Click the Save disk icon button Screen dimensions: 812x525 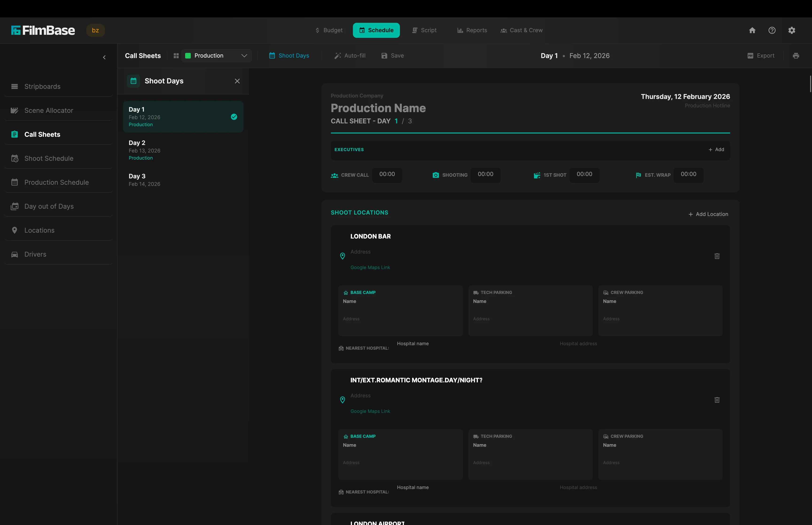[x=393, y=55]
